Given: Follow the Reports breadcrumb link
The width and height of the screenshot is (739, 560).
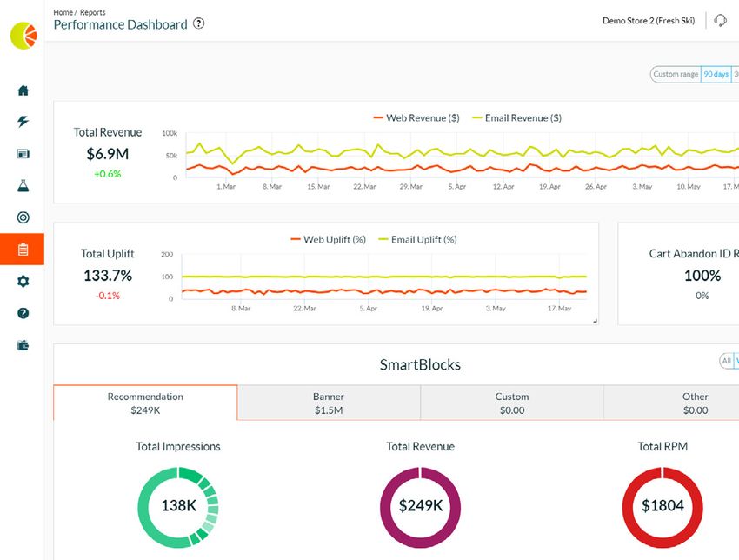Looking at the screenshot, I should (93, 12).
